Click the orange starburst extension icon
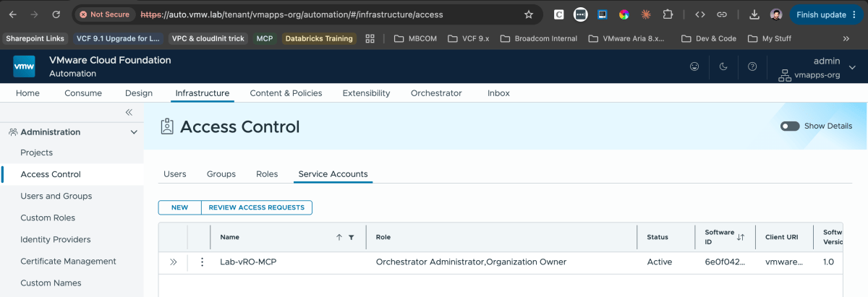The image size is (868, 297). pyautogui.click(x=645, y=14)
